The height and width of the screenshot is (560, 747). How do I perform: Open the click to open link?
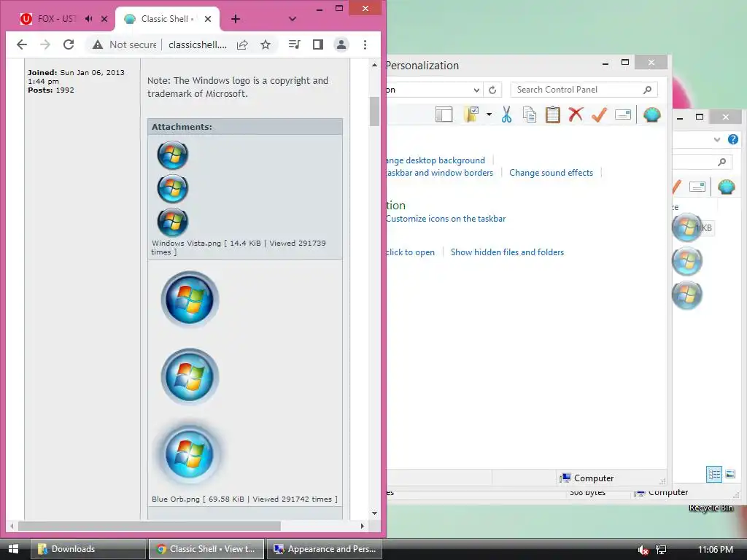pos(410,252)
